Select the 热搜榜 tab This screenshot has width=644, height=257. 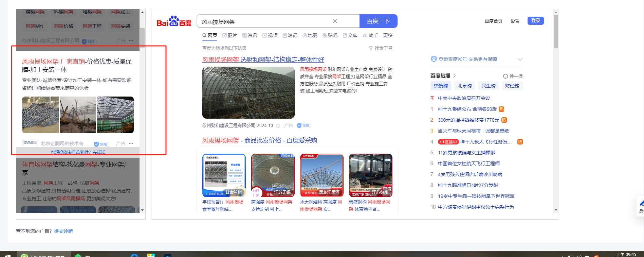pos(441,86)
